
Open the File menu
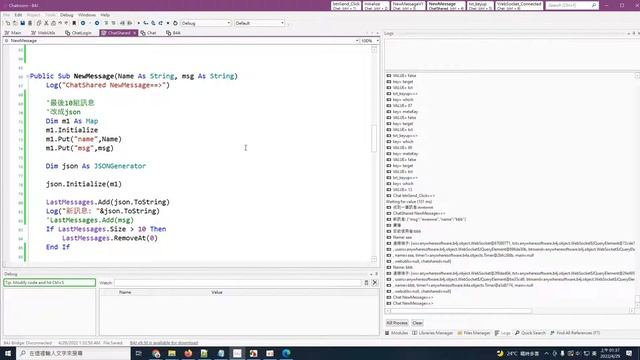pyautogui.click(x=6, y=15)
